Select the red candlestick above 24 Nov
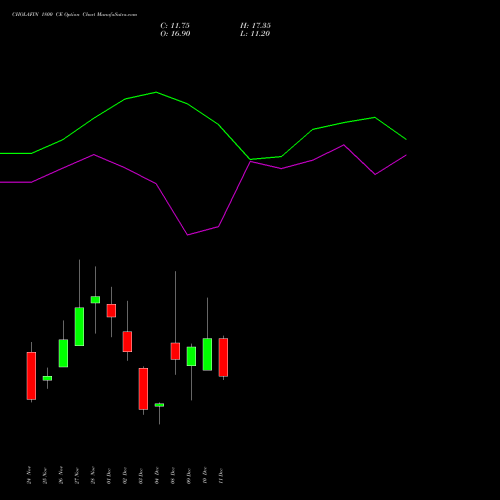Viewport: 500px width, 500px height. click(x=31, y=376)
